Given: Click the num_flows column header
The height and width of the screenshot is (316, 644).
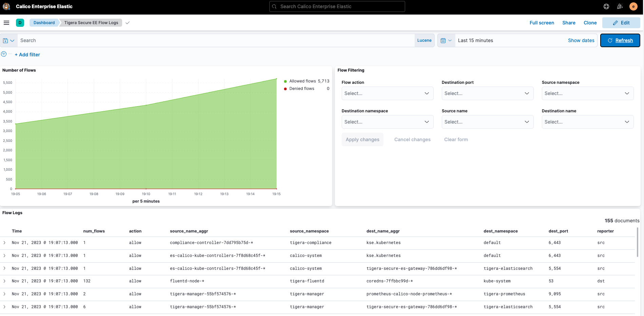Looking at the screenshot, I should (94, 231).
